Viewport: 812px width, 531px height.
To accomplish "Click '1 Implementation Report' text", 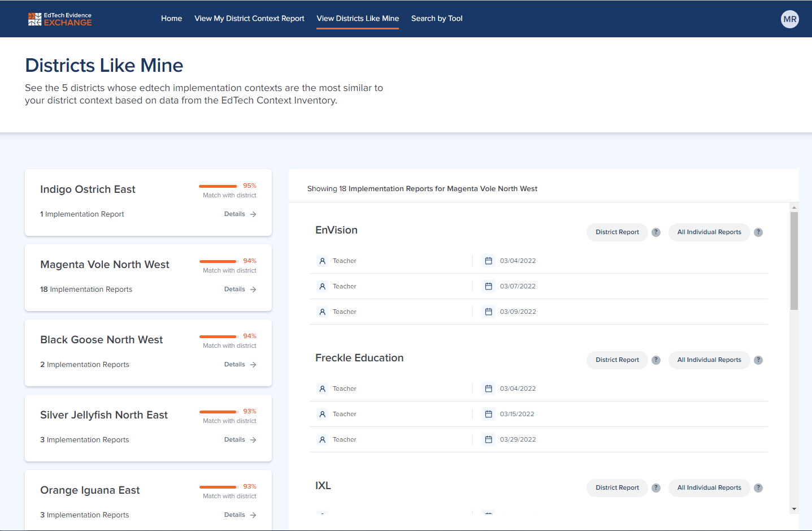I will 82,214.
